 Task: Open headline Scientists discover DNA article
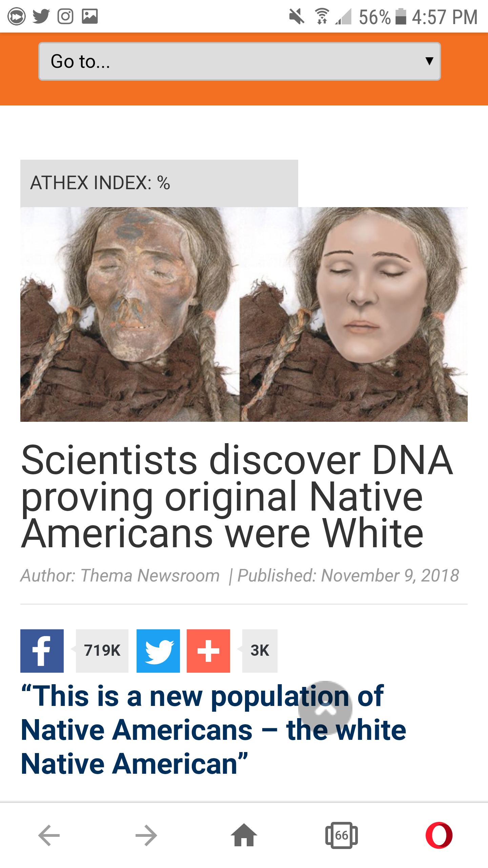click(x=237, y=496)
